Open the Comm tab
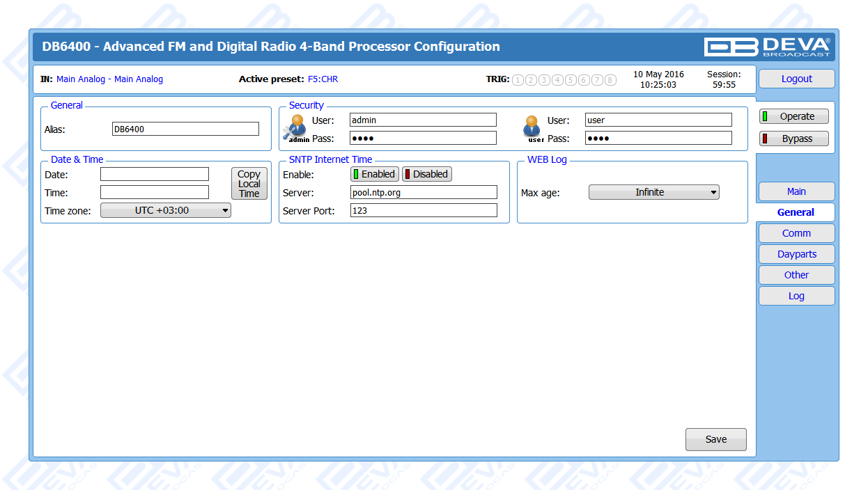This screenshot has height=490, width=868. [x=796, y=233]
